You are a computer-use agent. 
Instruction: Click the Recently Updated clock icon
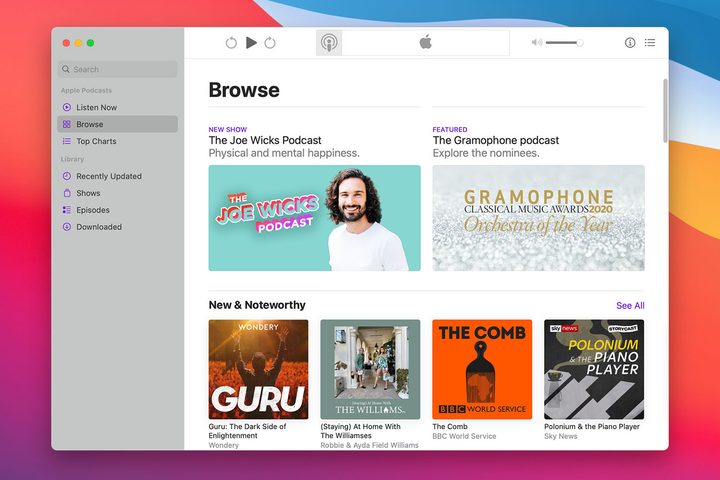(x=67, y=176)
